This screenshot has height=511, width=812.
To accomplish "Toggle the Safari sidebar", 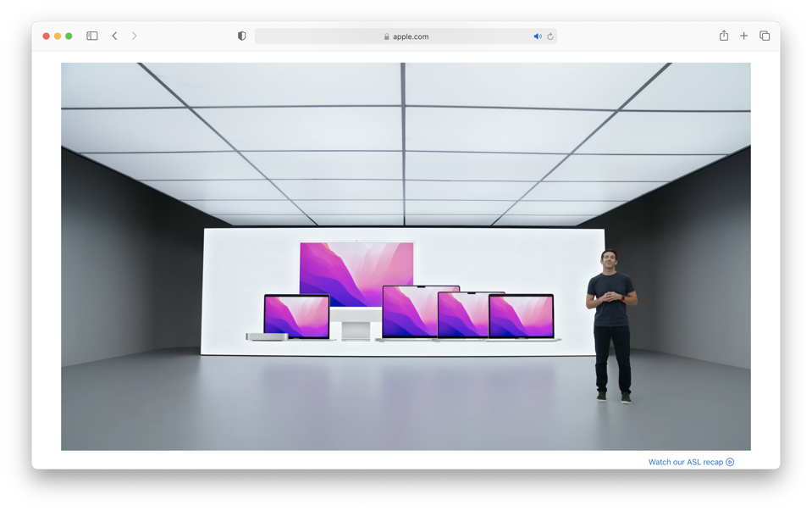I will coord(92,36).
